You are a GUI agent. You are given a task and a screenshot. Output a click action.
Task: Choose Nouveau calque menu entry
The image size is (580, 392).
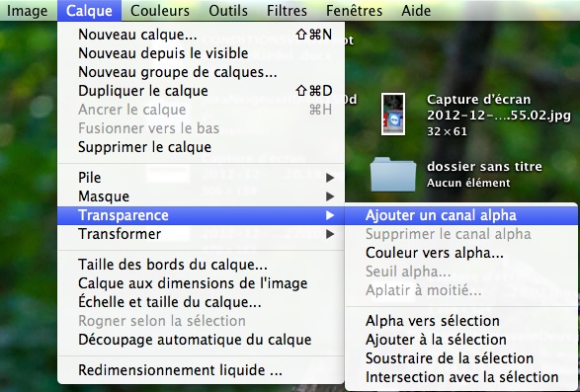tap(201, 35)
